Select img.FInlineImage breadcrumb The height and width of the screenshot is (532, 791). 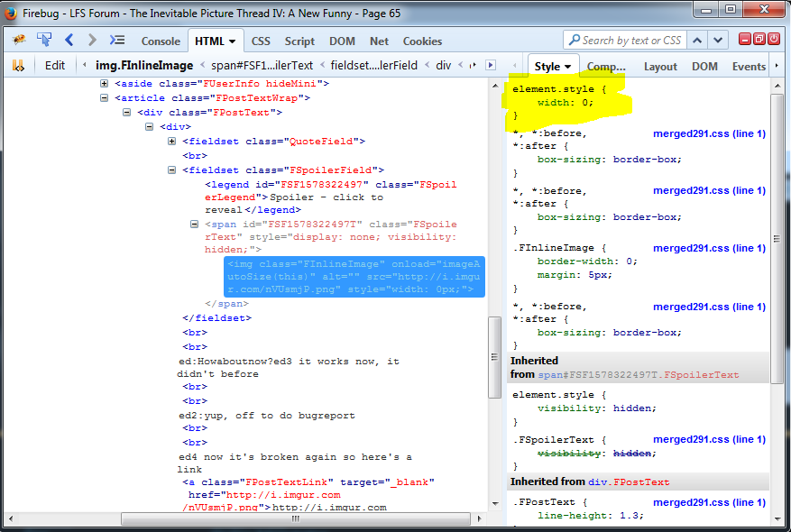tap(143, 66)
